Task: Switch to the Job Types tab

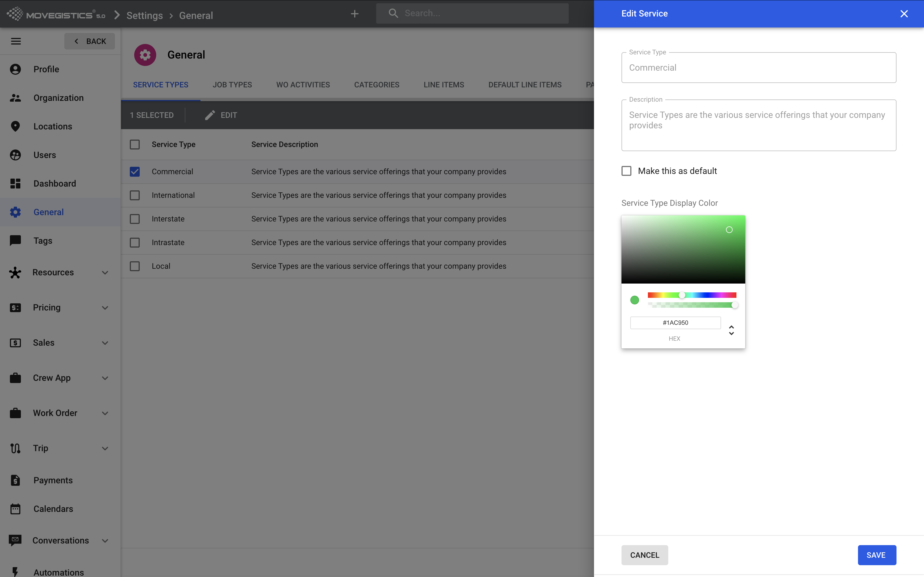Action: pyautogui.click(x=232, y=85)
